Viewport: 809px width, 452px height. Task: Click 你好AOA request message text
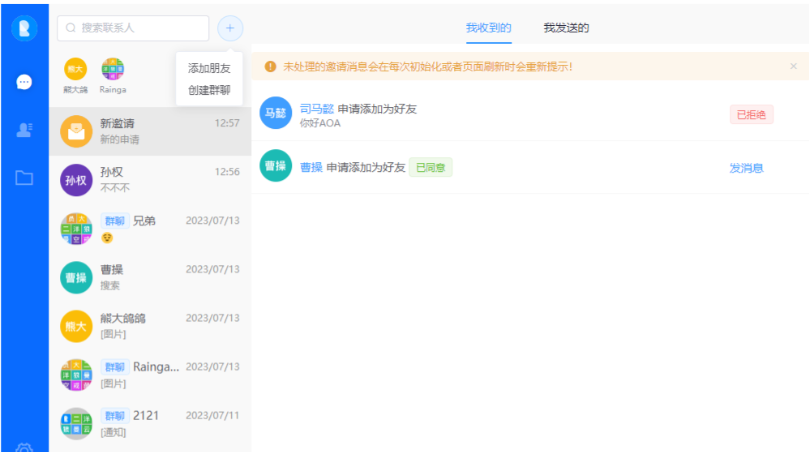320,123
